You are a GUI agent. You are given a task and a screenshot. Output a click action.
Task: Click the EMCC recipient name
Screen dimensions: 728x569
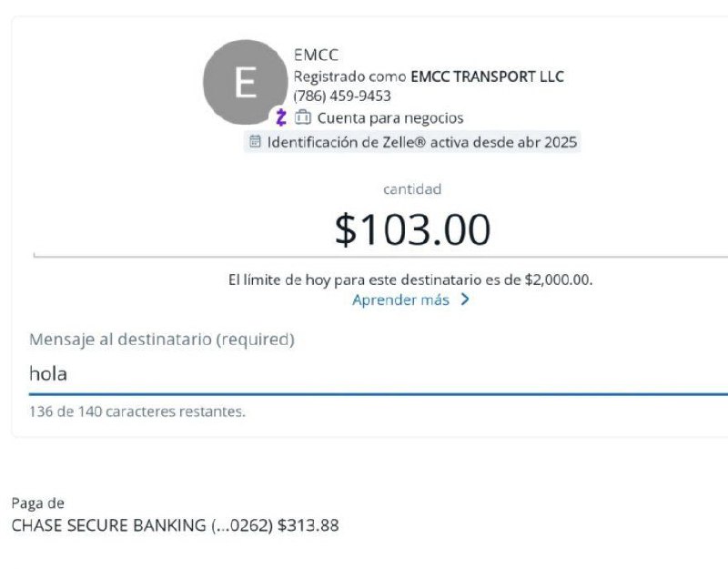tap(316, 56)
